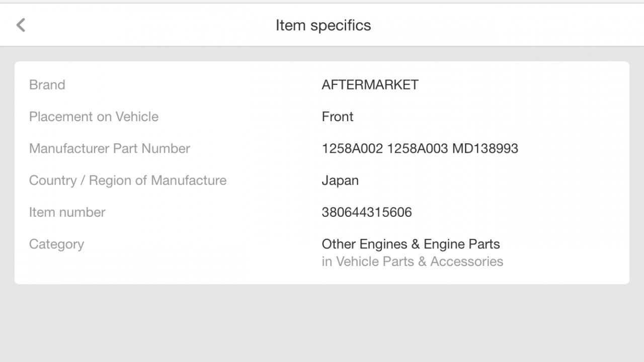Click the Front placement value
The width and height of the screenshot is (644, 362).
pyautogui.click(x=337, y=117)
